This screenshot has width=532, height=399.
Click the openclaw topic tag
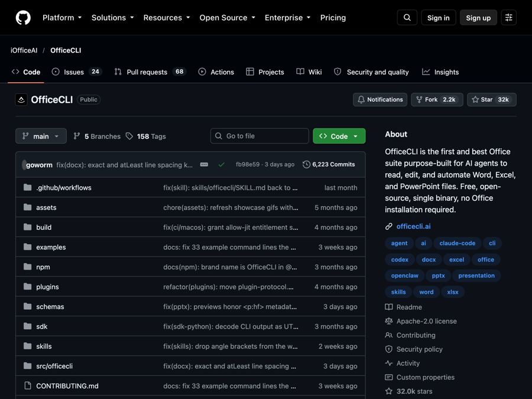[404, 275]
